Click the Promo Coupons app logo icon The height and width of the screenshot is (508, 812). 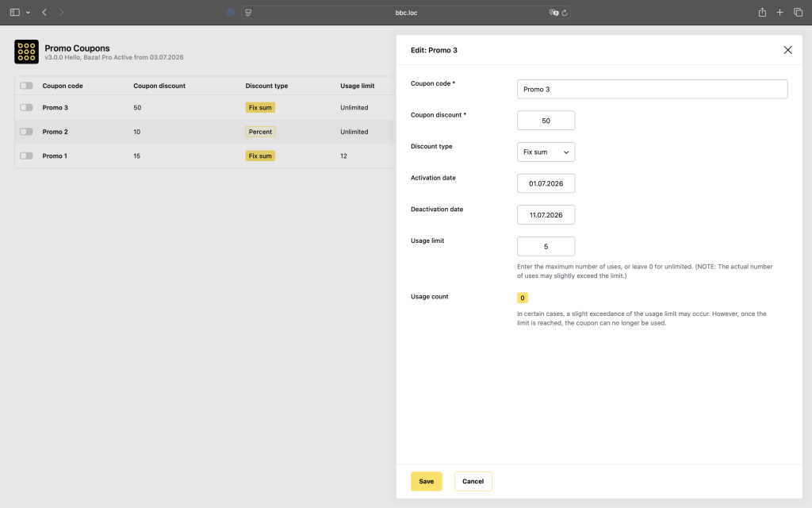26,52
